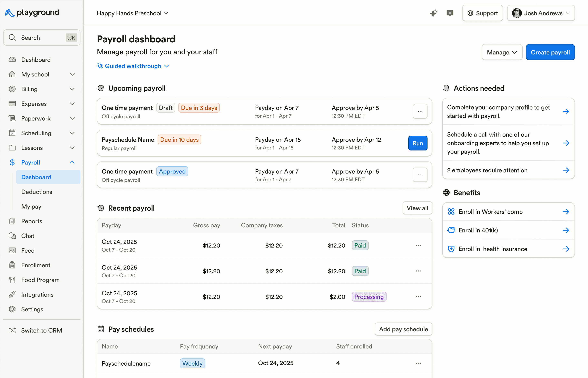Click arrow next to Enroll in 401(k)

(x=566, y=230)
